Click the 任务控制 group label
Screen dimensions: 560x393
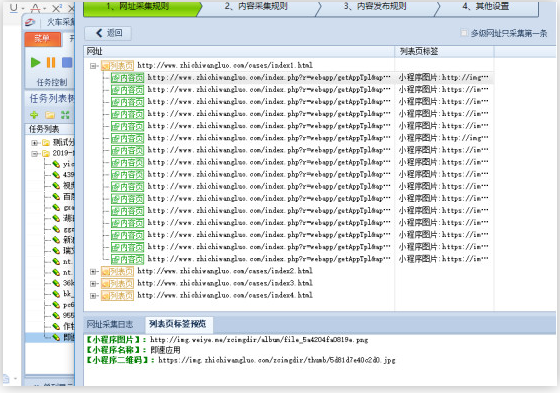52,83
